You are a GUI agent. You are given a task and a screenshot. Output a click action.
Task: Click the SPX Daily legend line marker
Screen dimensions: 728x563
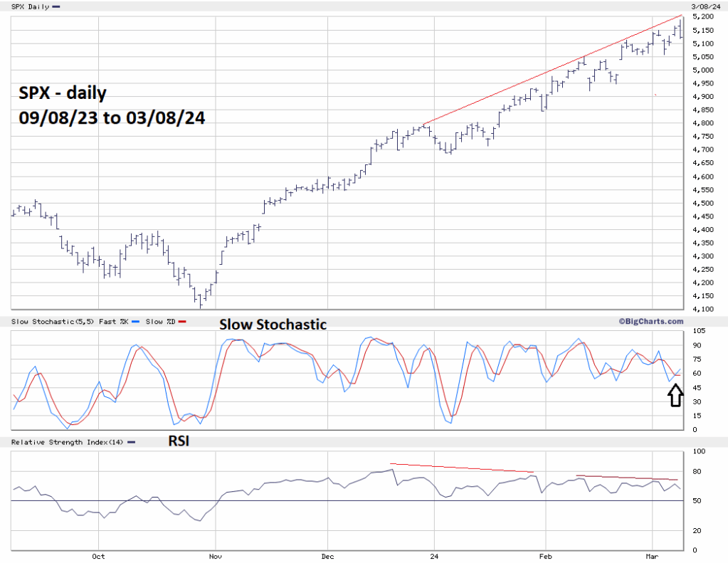(56, 6)
